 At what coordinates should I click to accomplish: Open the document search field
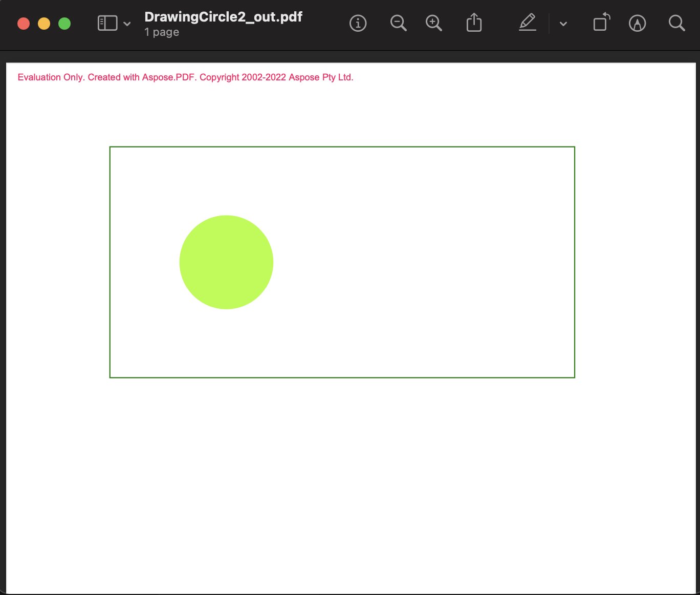676,23
